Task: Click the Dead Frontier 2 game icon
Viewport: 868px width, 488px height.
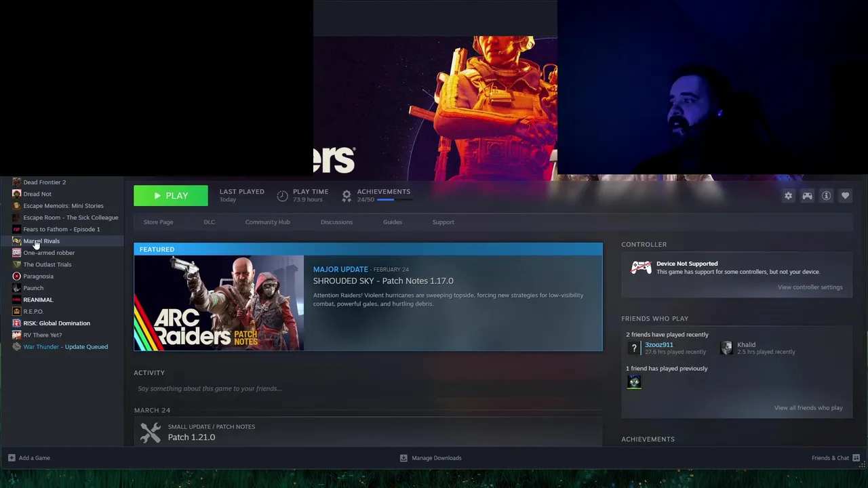Action: (x=17, y=182)
